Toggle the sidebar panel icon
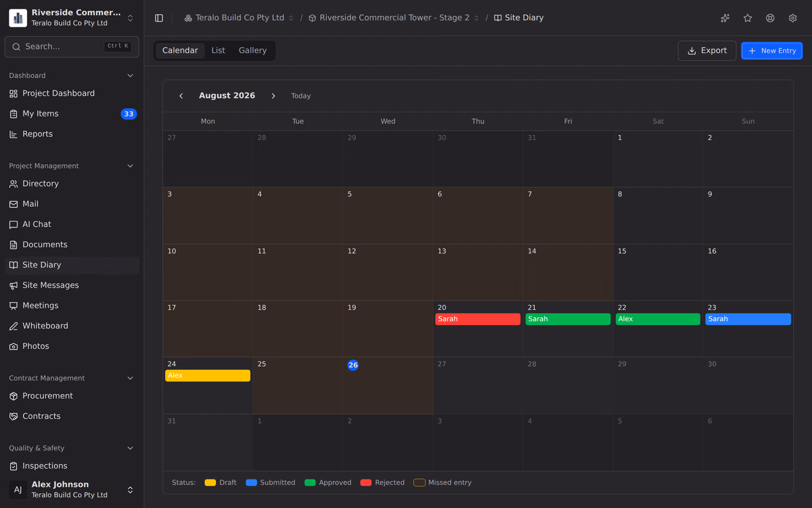Image resolution: width=812 pixels, height=508 pixels. click(159, 18)
